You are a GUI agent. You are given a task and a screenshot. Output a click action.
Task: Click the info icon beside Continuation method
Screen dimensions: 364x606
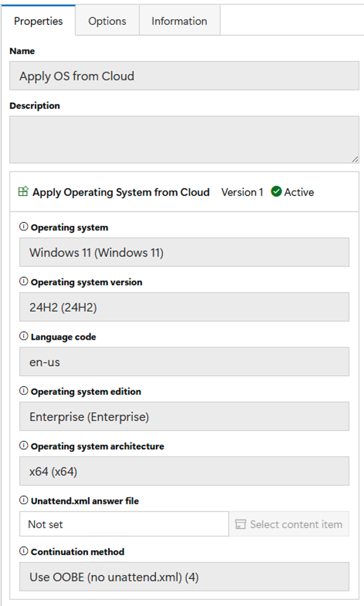24,551
